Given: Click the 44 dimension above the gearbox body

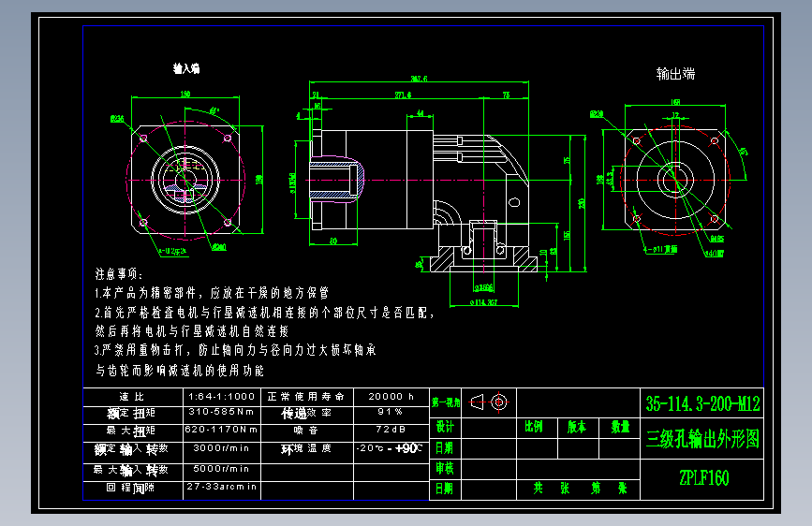Looking at the screenshot, I should point(420,113).
